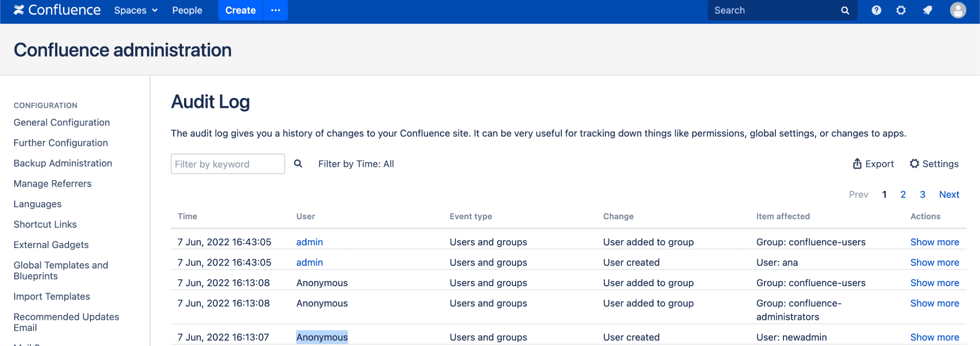Show more for User: ana row
980x346 pixels.
(934, 262)
